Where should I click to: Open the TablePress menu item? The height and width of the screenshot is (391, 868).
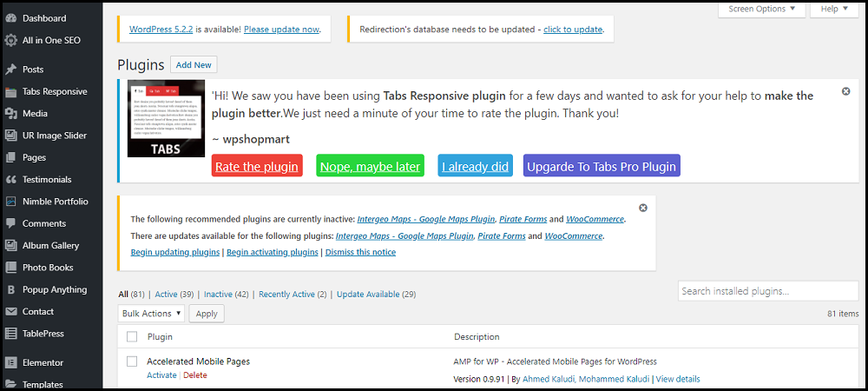tap(43, 334)
